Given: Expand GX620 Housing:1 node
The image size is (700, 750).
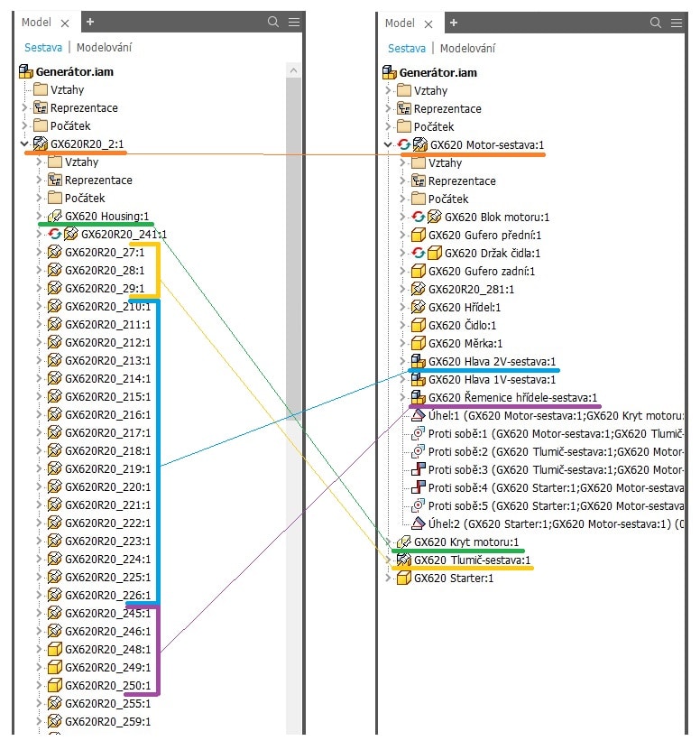Looking at the screenshot, I should [39, 217].
